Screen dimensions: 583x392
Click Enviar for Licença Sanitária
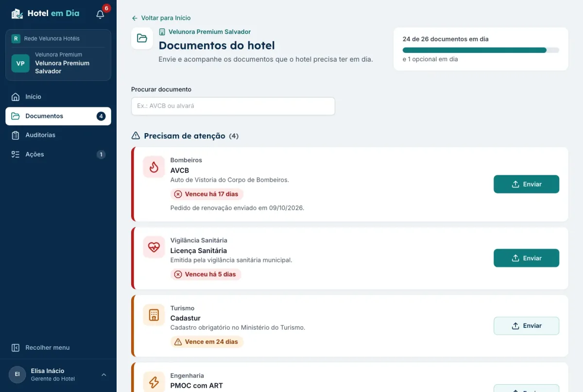point(526,258)
